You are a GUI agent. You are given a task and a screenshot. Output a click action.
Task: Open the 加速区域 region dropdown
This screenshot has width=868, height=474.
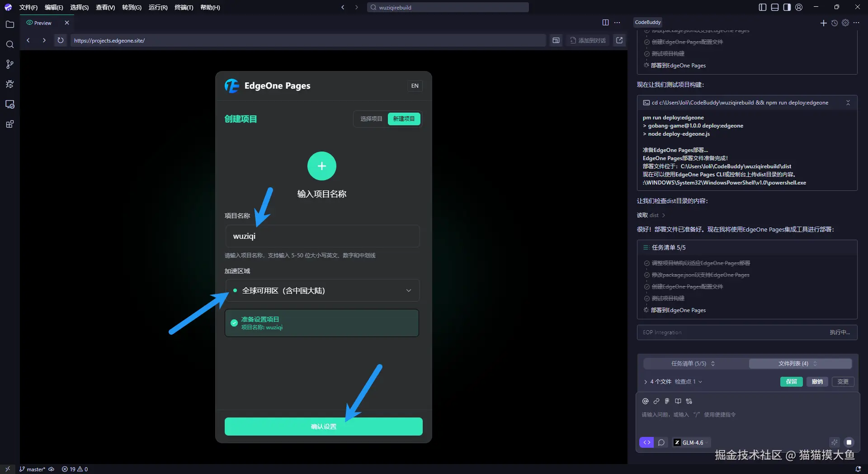tap(322, 290)
